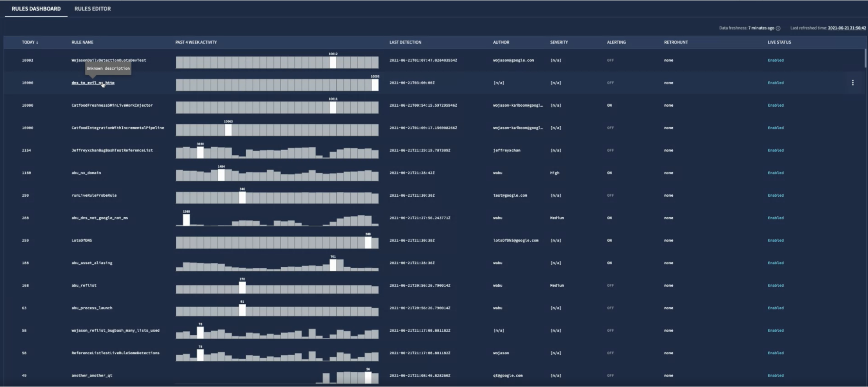The image size is (868, 387).
Task: Open the dns_to_evil_ns_http rule link
Action: click(x=93, y=83)
